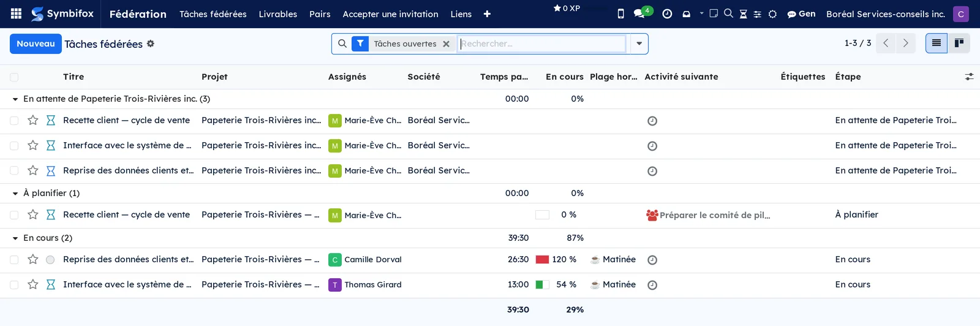Collapse En attente de Papeterie Trois-Rivières group

(15, 99)
